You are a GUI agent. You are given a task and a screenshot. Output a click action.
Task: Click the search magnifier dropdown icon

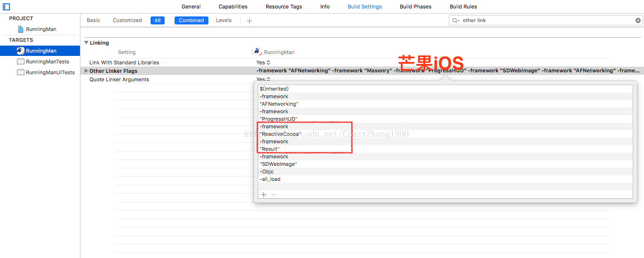tap(456, 21)
